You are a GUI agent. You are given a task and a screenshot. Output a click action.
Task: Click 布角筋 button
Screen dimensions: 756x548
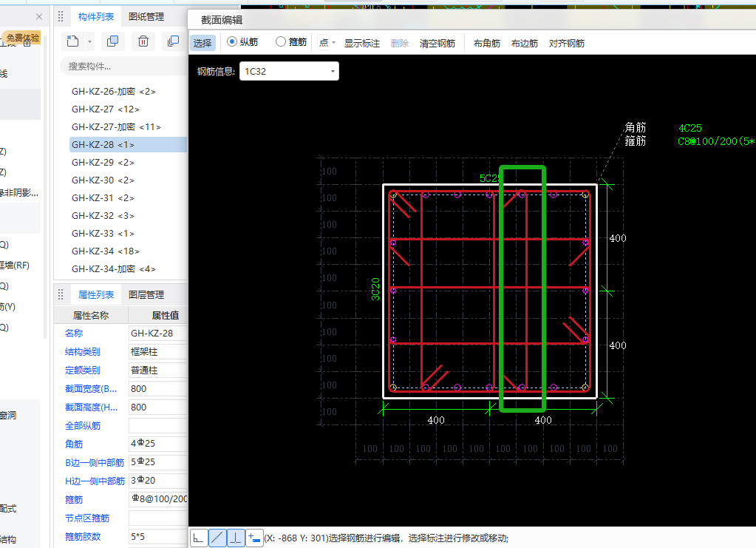[486, 44]
